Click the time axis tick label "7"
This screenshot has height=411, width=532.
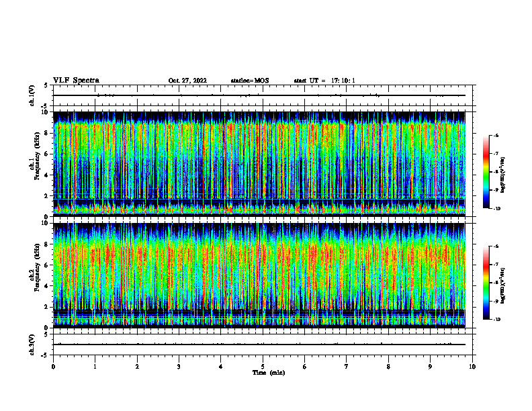[x=347, y=367]
